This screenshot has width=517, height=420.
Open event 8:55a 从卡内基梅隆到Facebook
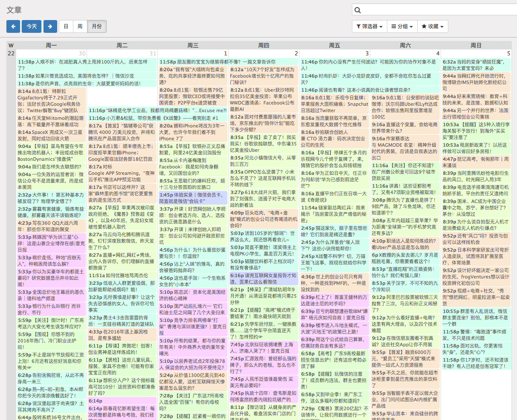[x=193, y=167]
